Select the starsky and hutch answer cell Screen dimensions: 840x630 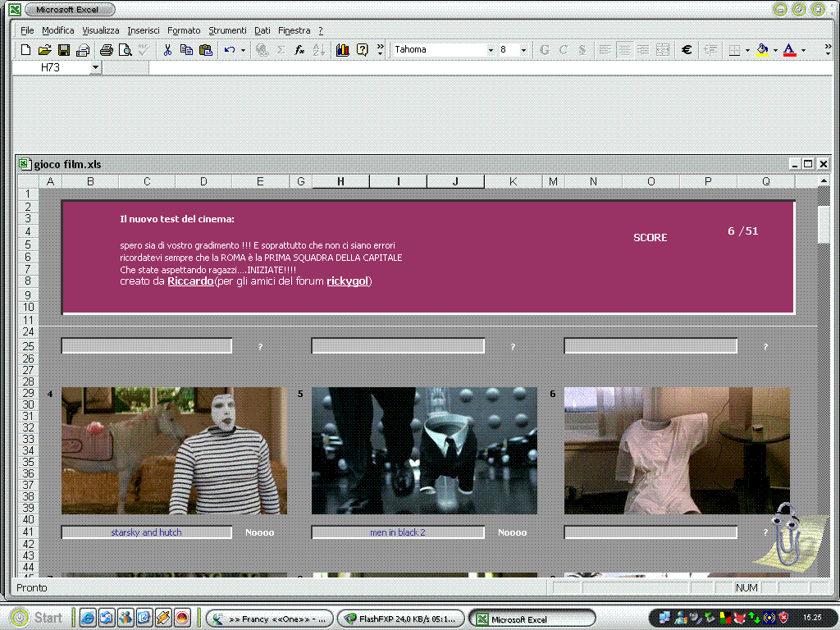147,532
